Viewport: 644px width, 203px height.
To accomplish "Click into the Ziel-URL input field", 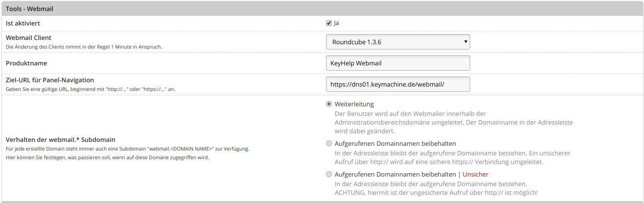I will click(397, 84).
